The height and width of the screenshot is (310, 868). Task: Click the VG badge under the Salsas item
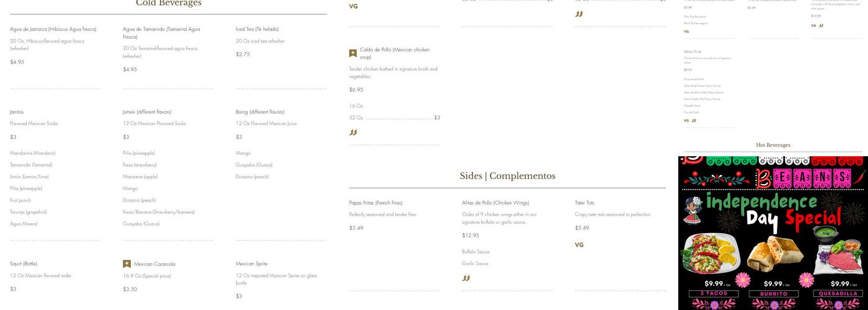tap(686, 121)
